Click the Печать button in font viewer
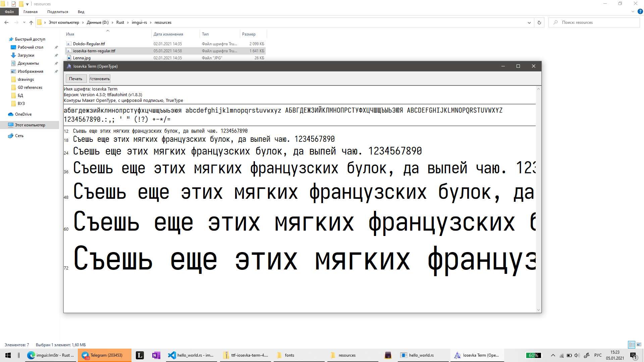The height and width of the screenshot is (362, 644). [76, 79]
